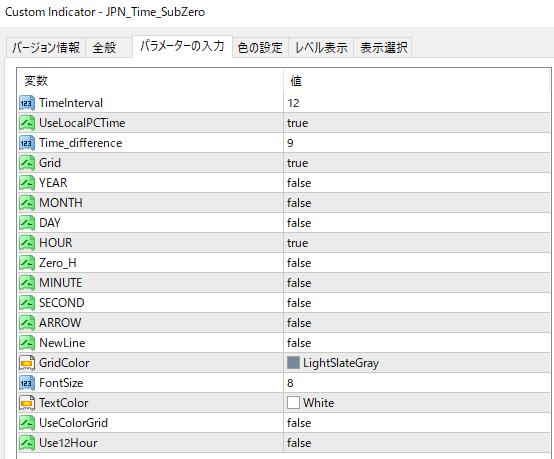Click the boolean icon beside ARROW
Screen dimensions: 554x459
(27, 323)
